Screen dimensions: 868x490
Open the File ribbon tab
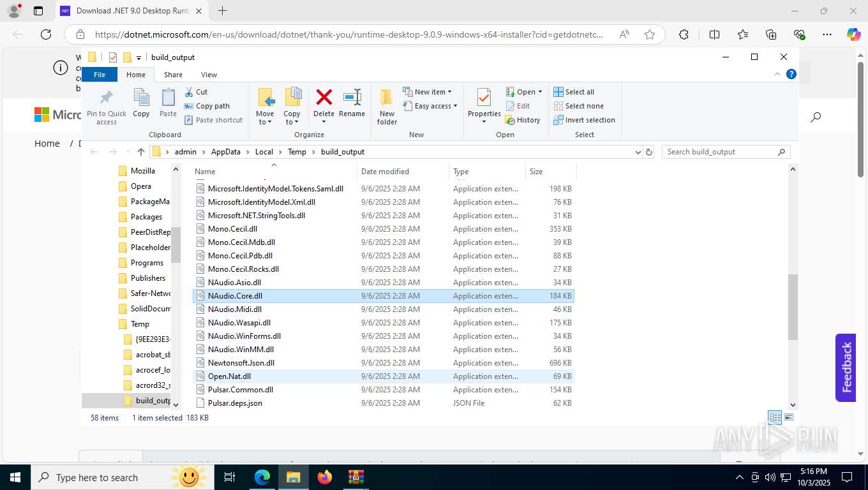tap(100, 75)
